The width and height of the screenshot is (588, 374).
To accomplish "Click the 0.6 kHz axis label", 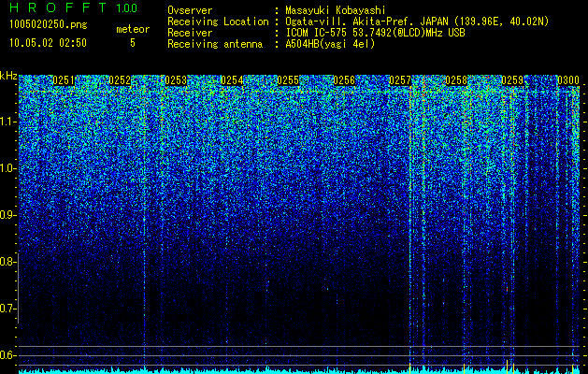I will tap(7, 355).
